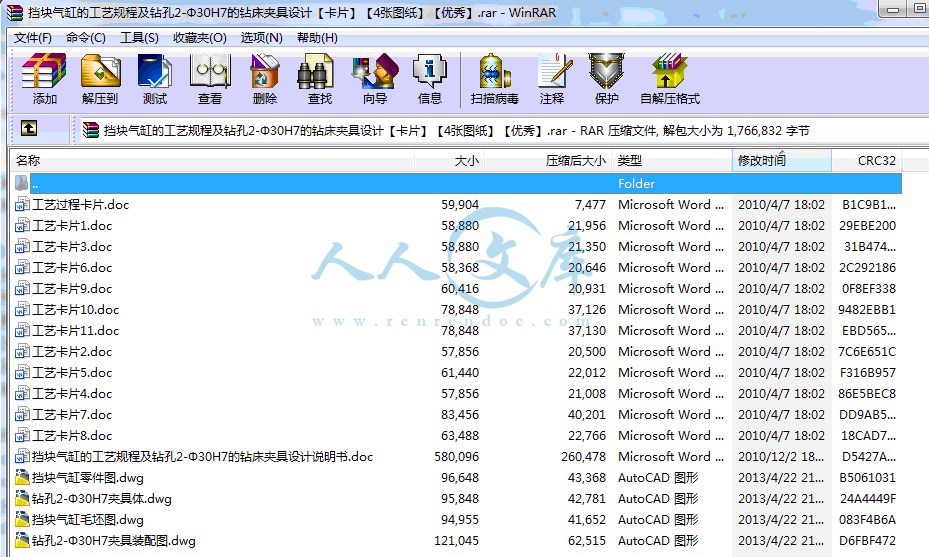
Task: Click the Word icon of the 设计说明书.doc file
Action: (x=22, y=456)
